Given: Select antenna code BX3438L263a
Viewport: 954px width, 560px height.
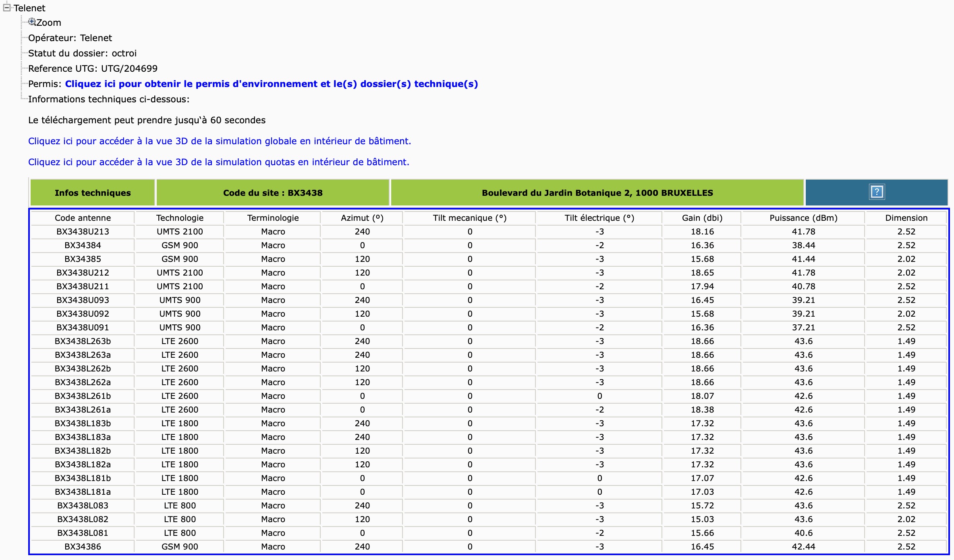Looking at the screenshot, I should [x=83, y=355].
